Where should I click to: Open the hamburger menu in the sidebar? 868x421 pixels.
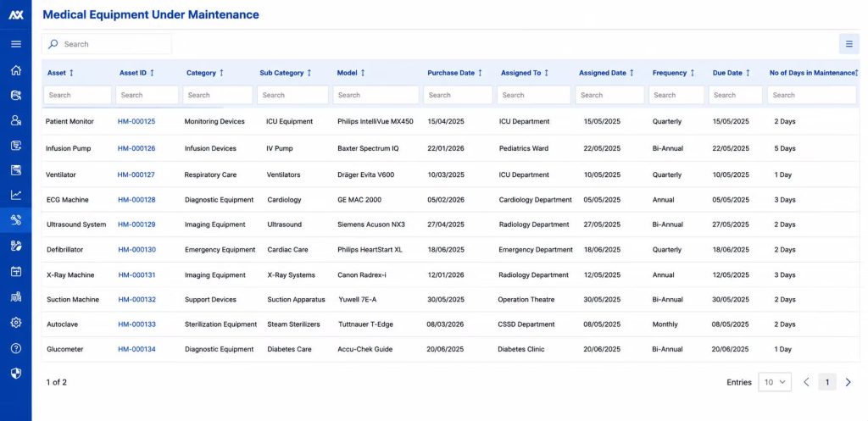point(16,44)
